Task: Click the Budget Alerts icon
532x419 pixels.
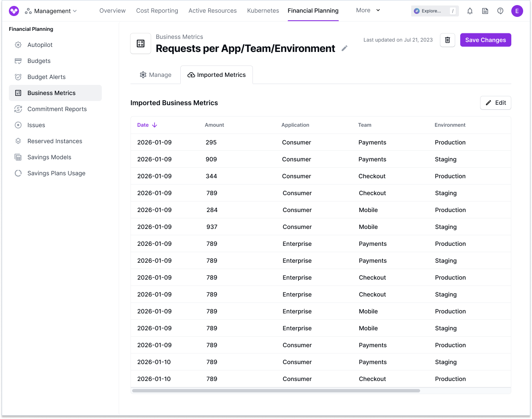Action: click(x=18, y=77)
